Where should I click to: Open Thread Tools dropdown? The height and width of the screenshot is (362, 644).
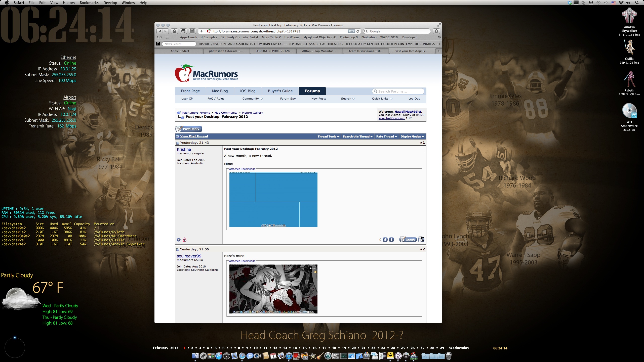click(328, 137)
